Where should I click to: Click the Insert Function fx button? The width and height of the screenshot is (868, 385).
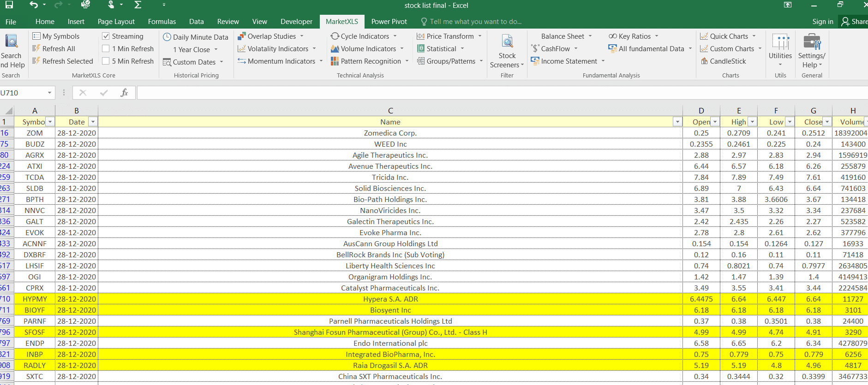pos(124,93)
